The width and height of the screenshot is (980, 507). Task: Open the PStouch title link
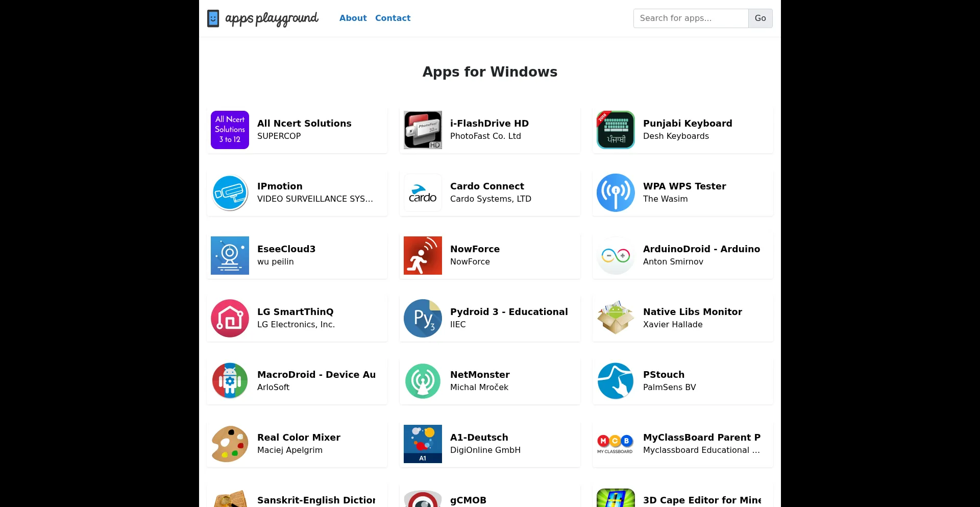click(x=664, y=375)
